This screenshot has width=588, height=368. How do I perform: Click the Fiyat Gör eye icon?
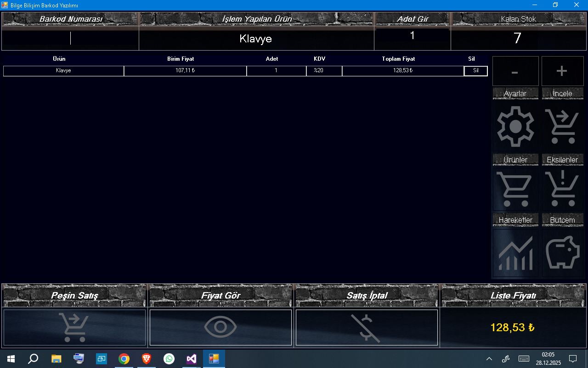[220, 327]
